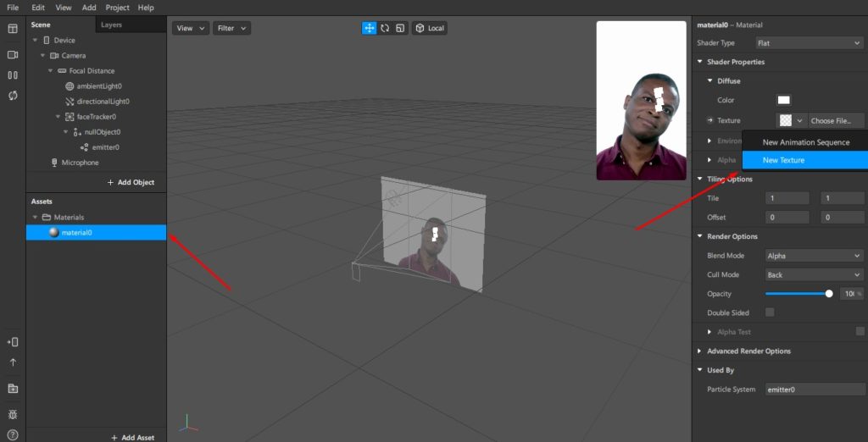Select the Move manipulator tool
The image size is (868, 442).
(370, 28)
